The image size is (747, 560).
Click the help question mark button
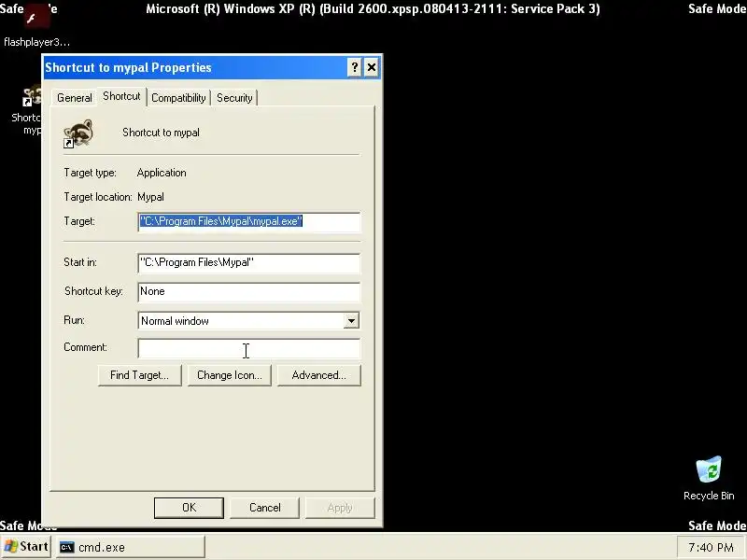click(x=354, y=67)
